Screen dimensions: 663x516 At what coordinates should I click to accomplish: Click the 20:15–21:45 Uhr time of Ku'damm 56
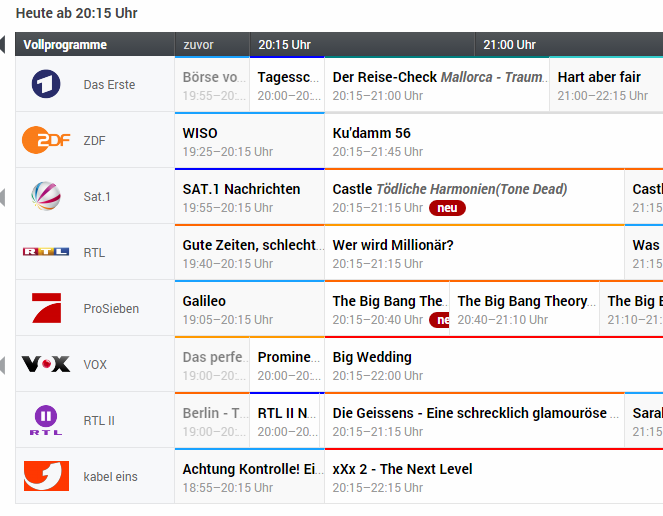pyautogui.click(x=378, y=152)
